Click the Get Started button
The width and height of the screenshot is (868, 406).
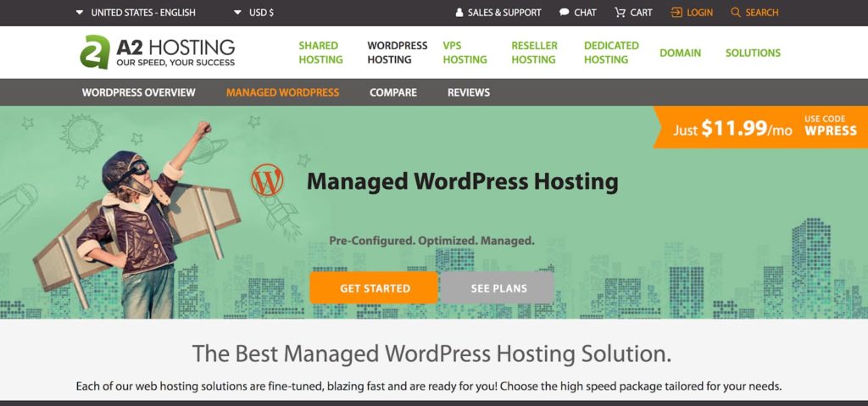(374, 288)
